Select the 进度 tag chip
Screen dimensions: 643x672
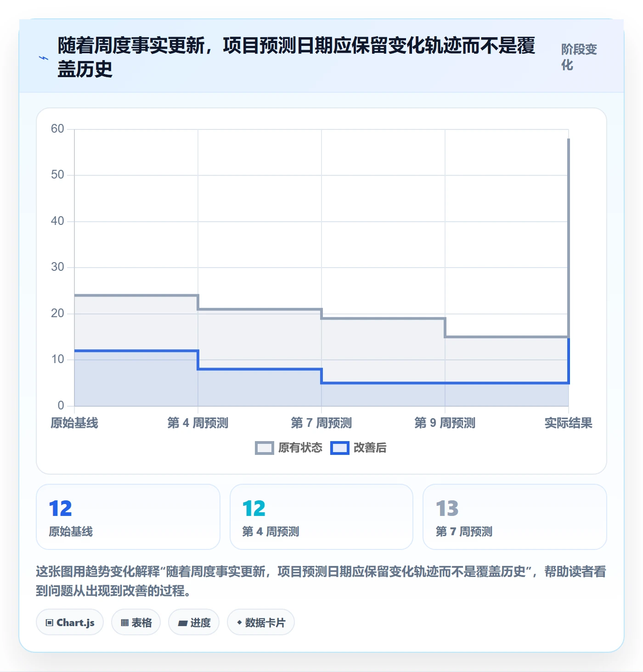(194, 622)
